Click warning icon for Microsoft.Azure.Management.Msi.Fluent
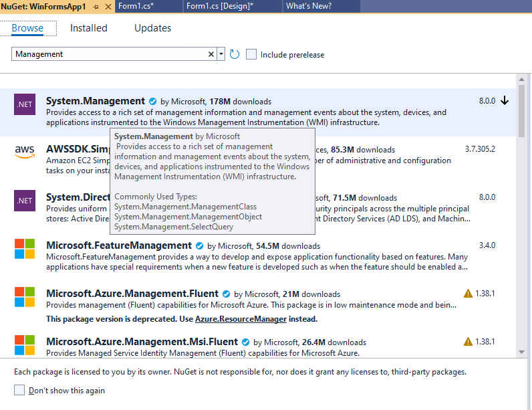 tap(468, 341)
